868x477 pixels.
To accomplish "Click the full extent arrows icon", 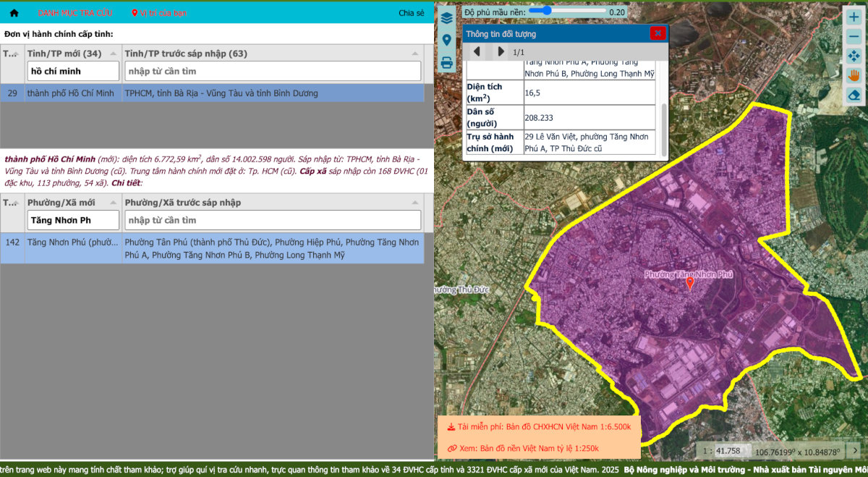I will pos(854,56).
